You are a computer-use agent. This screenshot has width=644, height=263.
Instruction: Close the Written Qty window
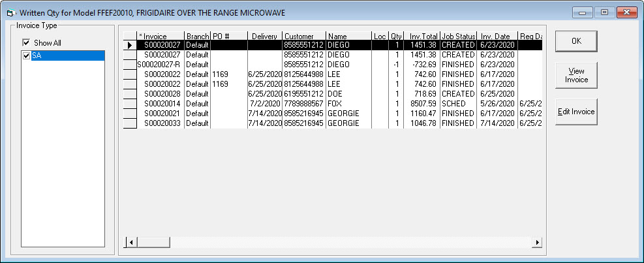point(626,12)
